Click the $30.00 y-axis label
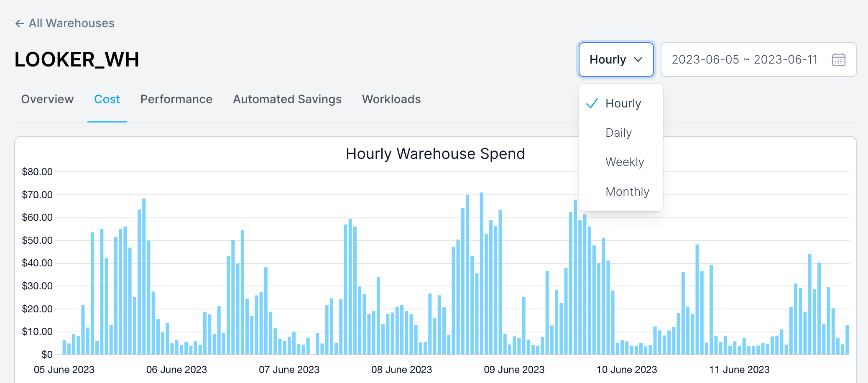 (x=37, y=286)
